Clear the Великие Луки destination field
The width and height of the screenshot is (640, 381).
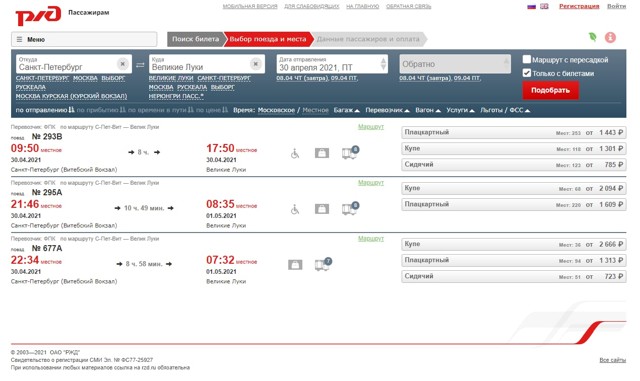coord(256,64)
